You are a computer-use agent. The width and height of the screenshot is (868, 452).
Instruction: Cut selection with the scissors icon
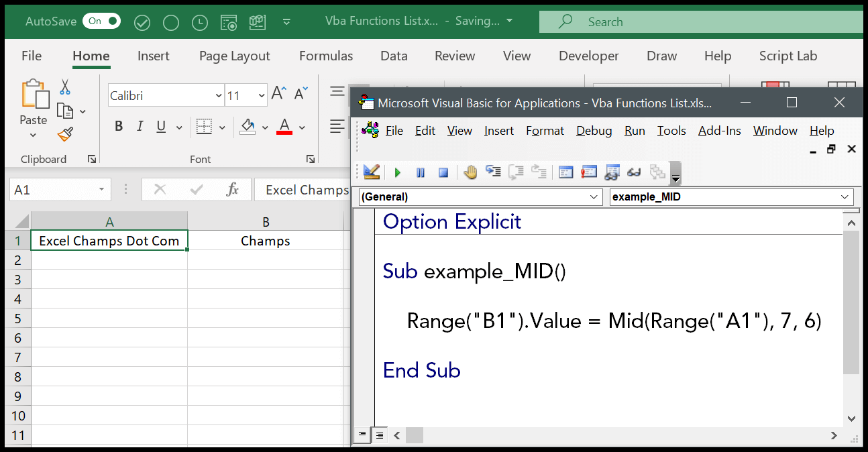tap(65, 87)
